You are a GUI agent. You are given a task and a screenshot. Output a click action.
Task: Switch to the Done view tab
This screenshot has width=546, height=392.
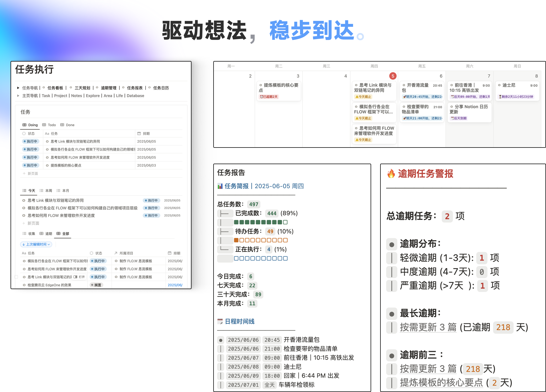(x=67, y=125)
